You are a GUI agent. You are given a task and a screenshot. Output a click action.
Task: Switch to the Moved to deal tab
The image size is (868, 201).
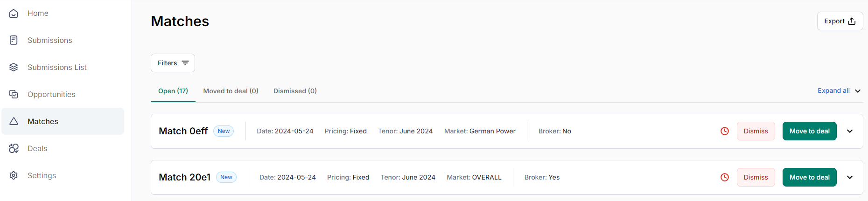(x=231, y=91)
